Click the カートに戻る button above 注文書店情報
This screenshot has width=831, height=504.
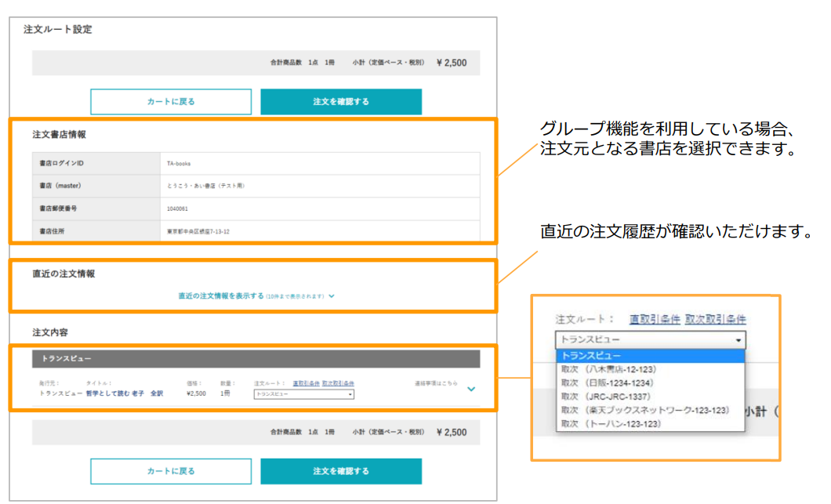171,102
